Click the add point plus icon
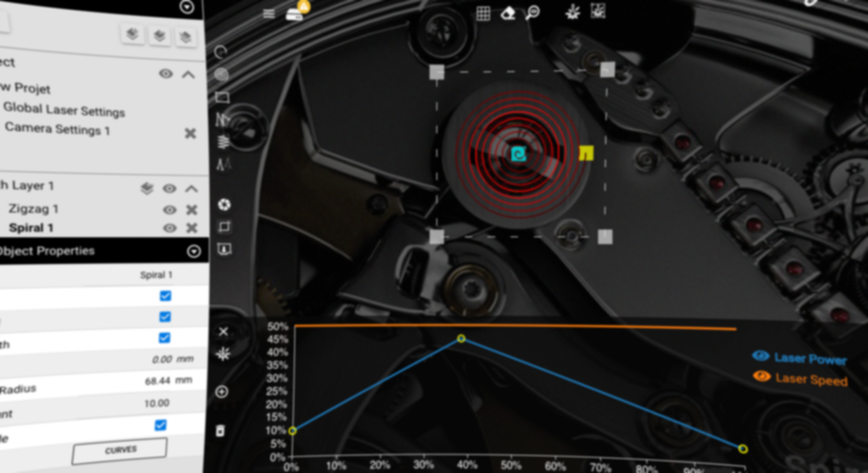Image resolution: width=868 pixels, height=473 pixels. coord(222,392)
